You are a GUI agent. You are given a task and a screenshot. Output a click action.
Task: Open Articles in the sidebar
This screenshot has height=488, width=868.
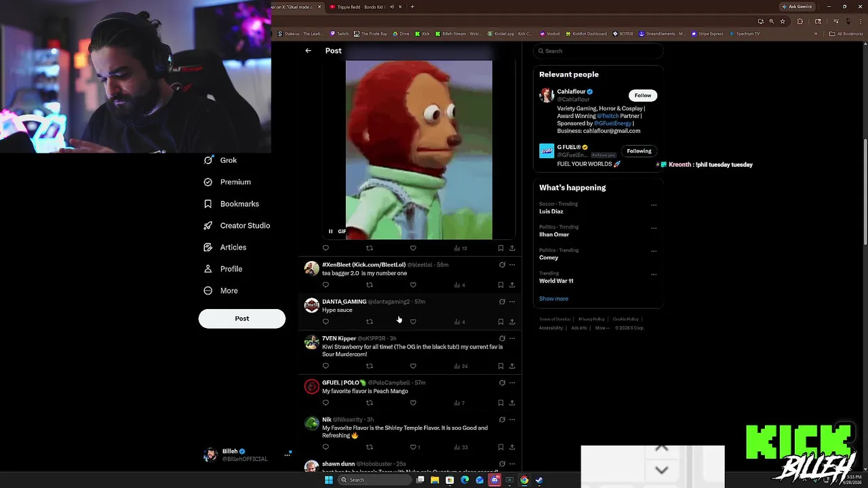coord(225,247)
